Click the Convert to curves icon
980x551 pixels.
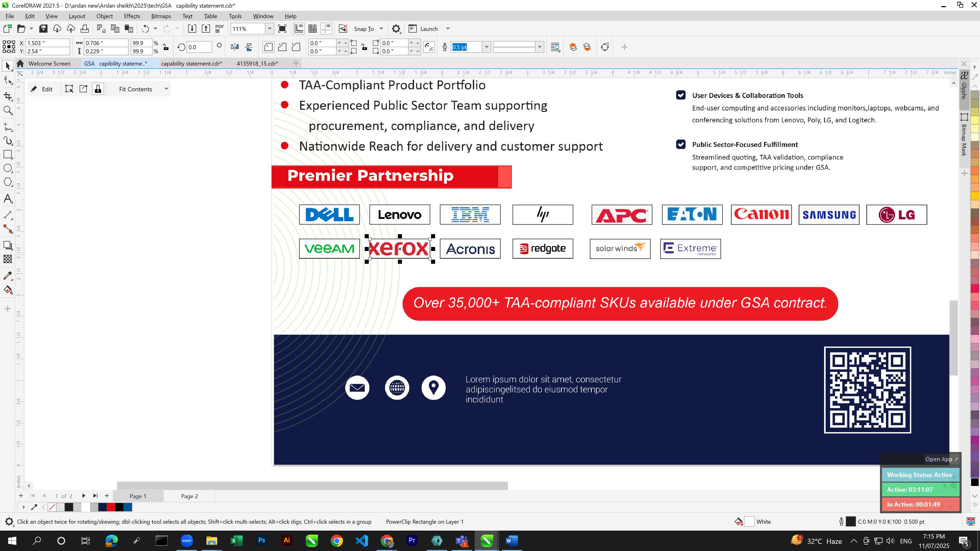click(605, 47)
